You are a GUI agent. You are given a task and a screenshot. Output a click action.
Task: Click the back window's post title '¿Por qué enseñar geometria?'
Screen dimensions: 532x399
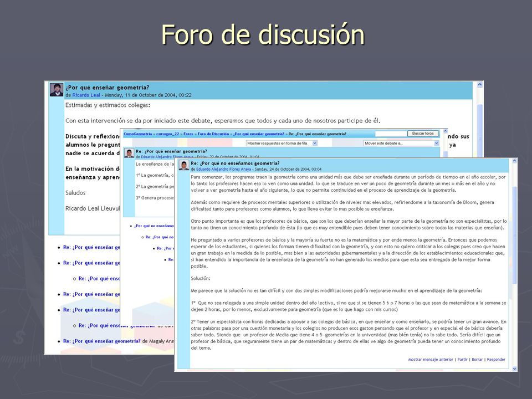(107, 88)
